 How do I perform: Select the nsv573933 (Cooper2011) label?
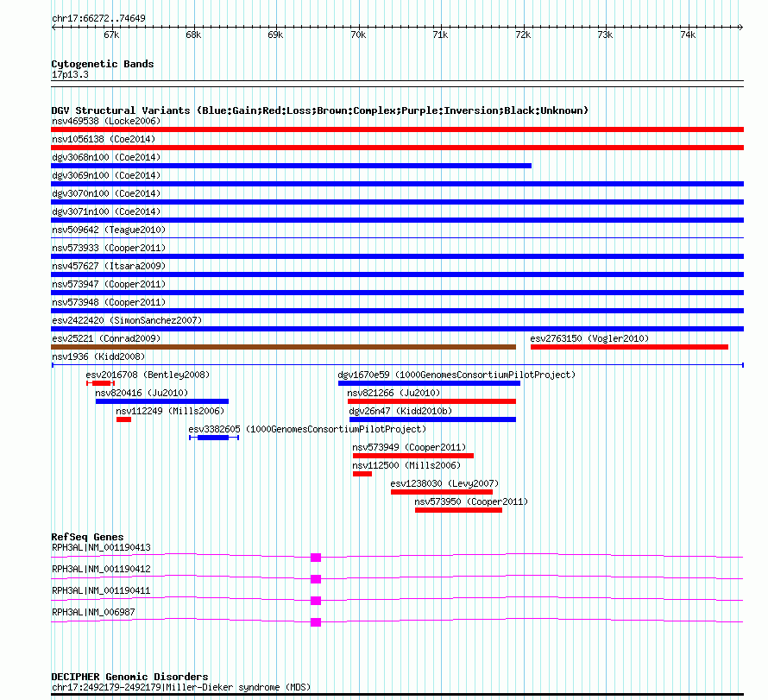(x=109, y=248)
